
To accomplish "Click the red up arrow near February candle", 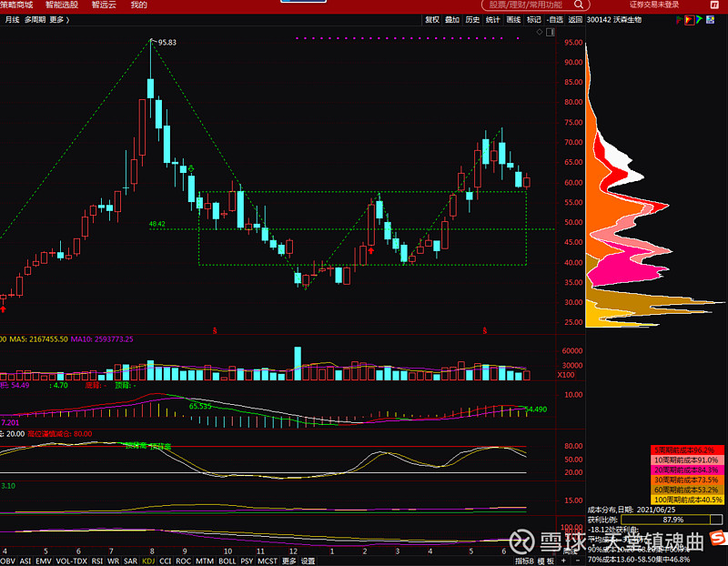I will [x=371, y=251].
